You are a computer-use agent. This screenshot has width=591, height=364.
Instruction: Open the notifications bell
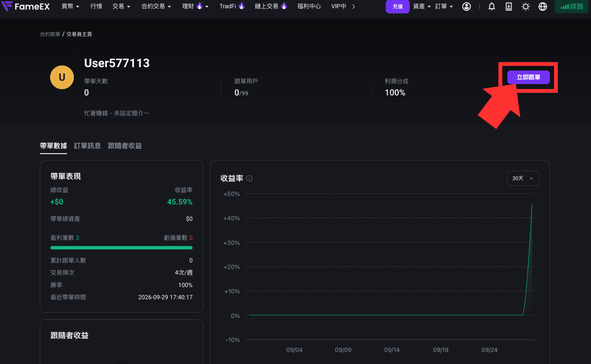492,6
